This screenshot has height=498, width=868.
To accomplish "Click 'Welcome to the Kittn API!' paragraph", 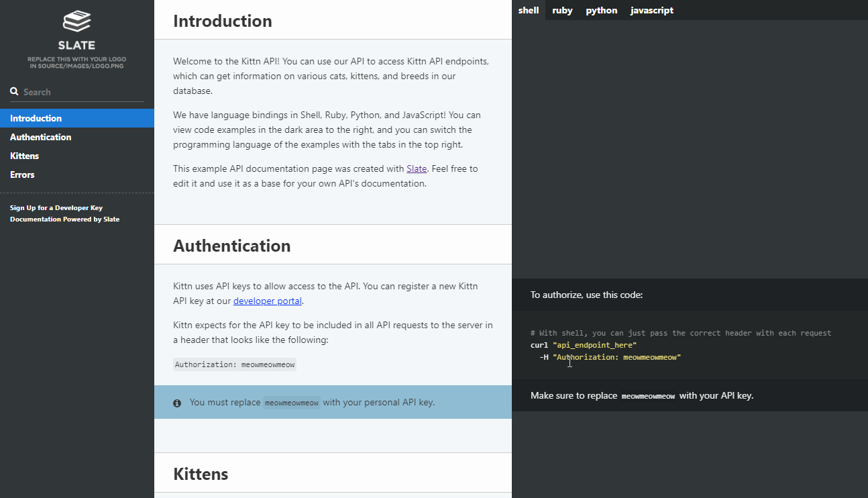I will point(331,76).
